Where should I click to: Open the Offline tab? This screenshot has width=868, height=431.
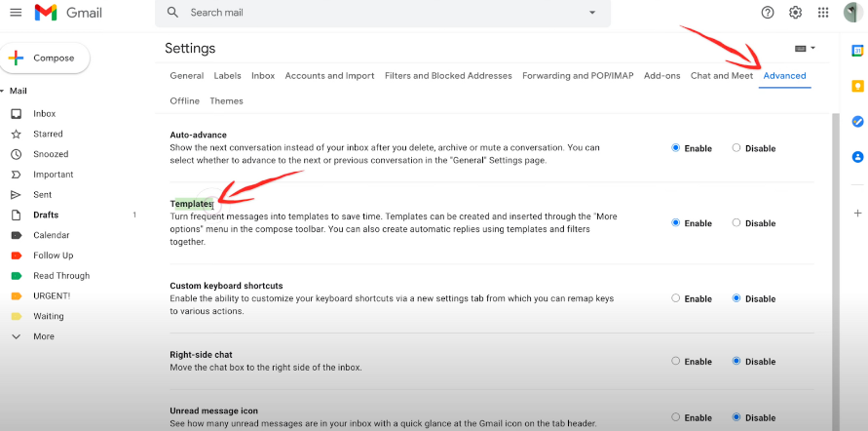(x=185, y=100)
